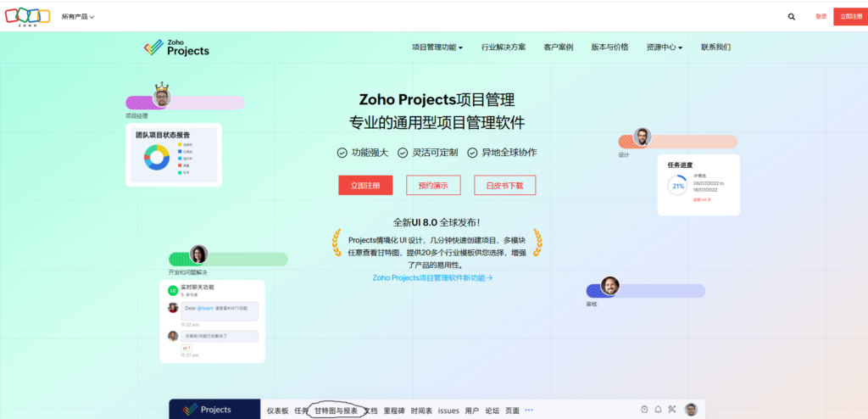
Task: Open the Zoho Projects项目管理软件新功能 link
Action: coord(432,277)
